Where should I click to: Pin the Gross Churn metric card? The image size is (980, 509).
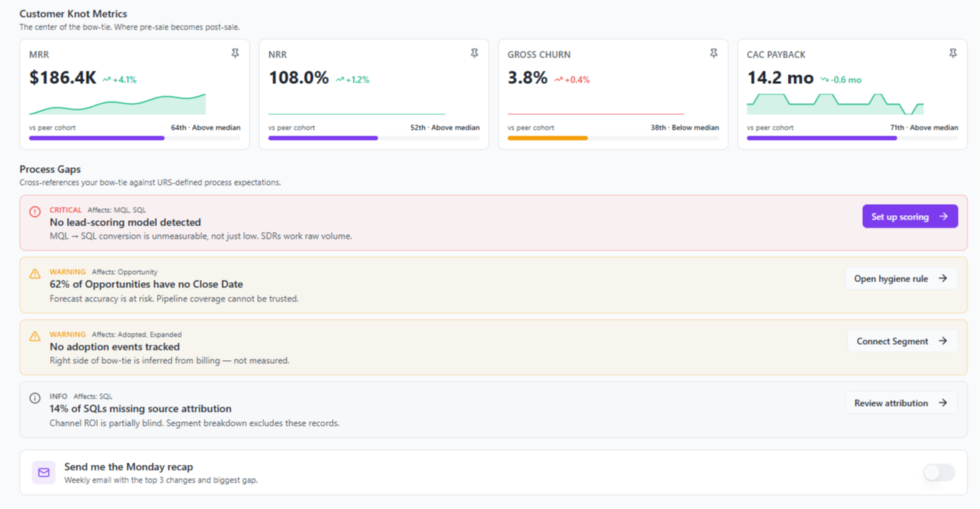(x=713, y=54)
